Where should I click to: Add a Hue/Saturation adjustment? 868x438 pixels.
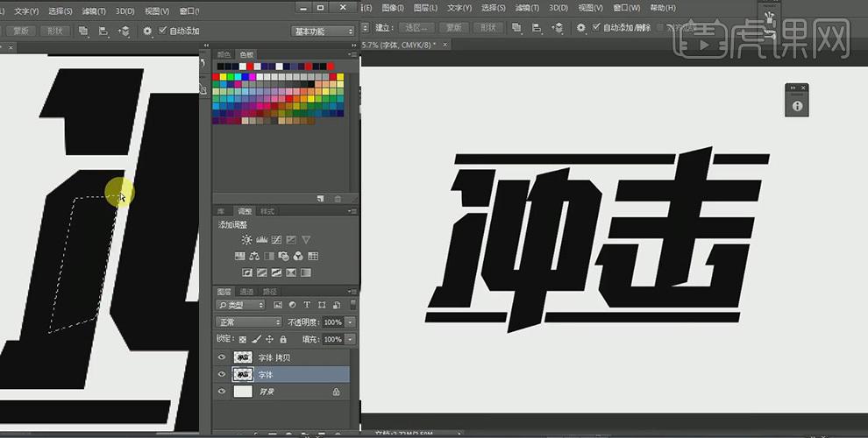239,256
